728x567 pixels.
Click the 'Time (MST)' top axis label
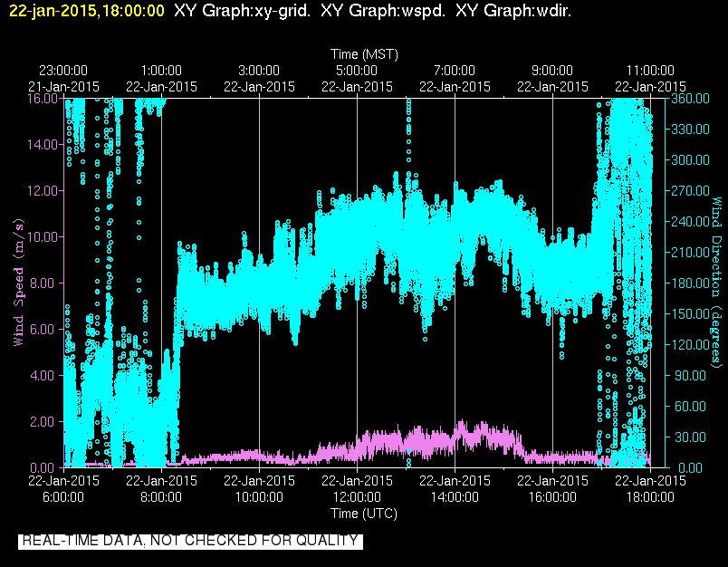tap(365, 54)
